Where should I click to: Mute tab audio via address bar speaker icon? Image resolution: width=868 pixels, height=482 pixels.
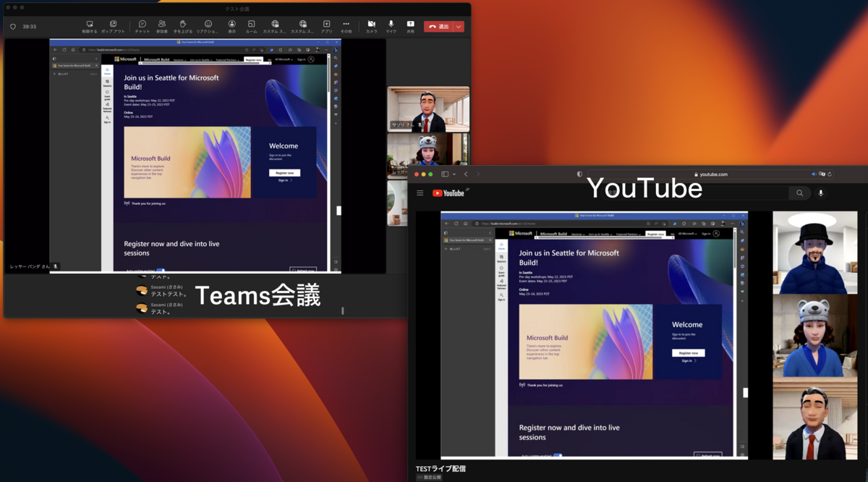point(814,174)
